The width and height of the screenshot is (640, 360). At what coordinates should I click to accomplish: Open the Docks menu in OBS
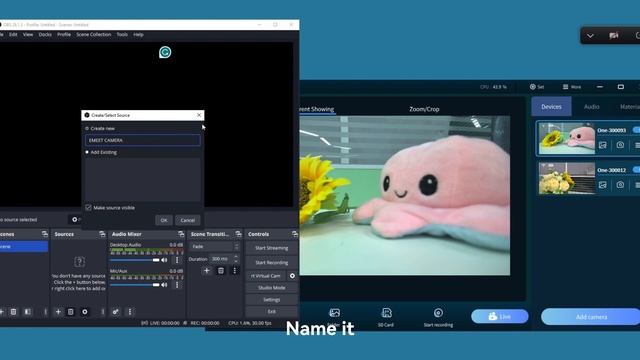[45, 35]
